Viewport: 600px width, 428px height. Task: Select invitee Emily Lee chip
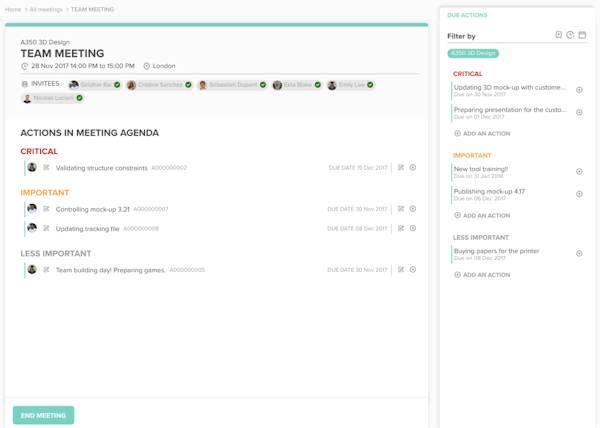click(x=351, y=85)
